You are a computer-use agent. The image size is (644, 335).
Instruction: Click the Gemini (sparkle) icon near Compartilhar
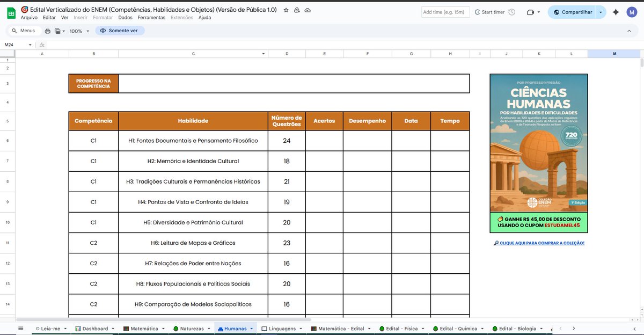click(x=615, y=11)
